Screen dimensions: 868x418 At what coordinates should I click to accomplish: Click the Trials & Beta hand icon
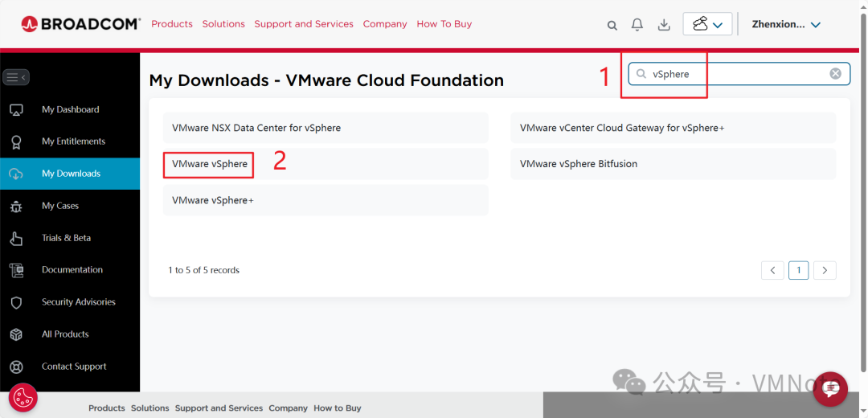[x=16, y=238]
